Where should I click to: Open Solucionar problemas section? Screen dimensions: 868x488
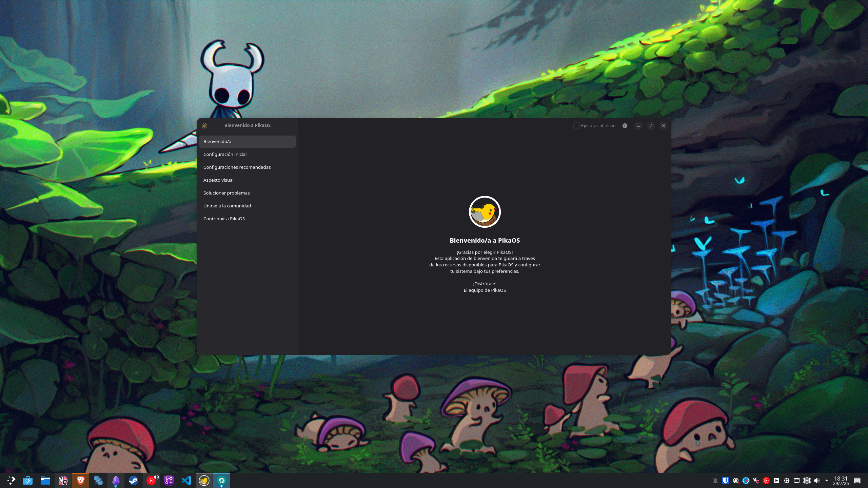247,193
